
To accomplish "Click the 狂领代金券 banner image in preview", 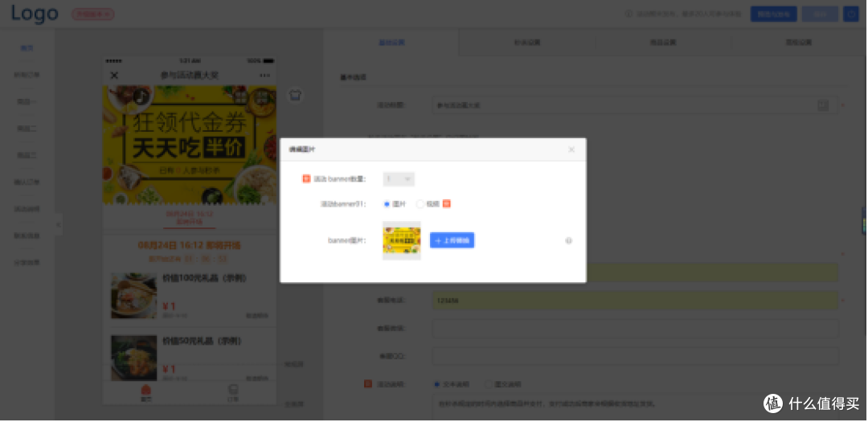I will click(190, 145).
